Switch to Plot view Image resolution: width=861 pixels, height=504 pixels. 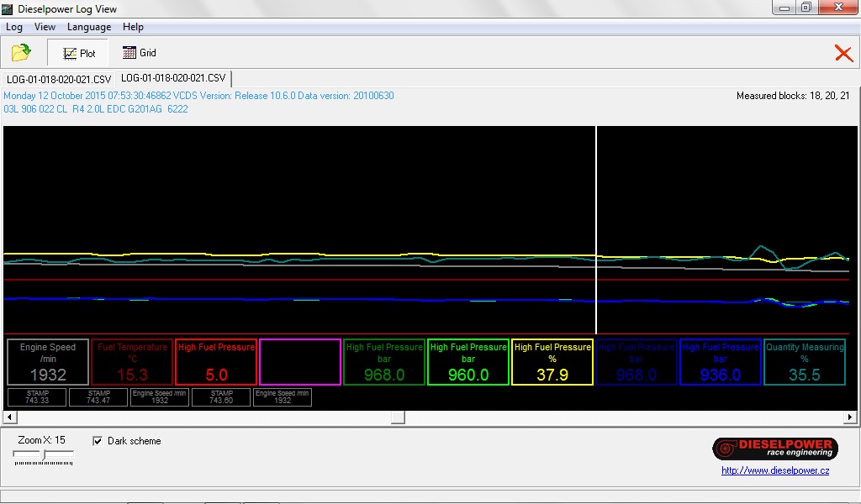pyautogui.click(x=79, y=53)
